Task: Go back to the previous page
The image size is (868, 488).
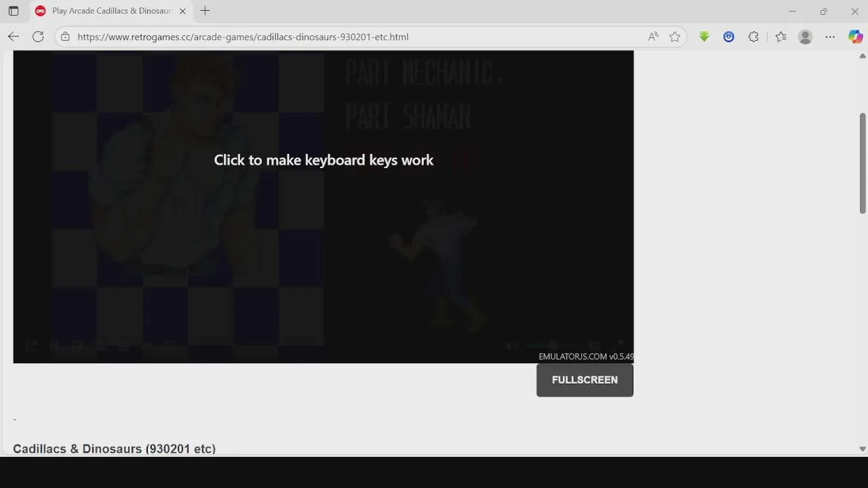Action: point(14,37)
